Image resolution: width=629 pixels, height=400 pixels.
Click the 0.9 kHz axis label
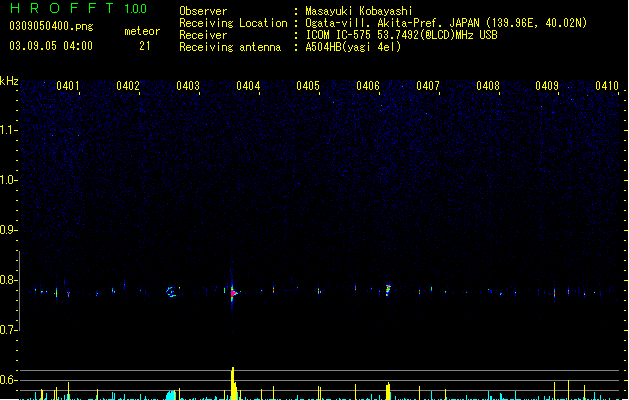tap(8, 230)
